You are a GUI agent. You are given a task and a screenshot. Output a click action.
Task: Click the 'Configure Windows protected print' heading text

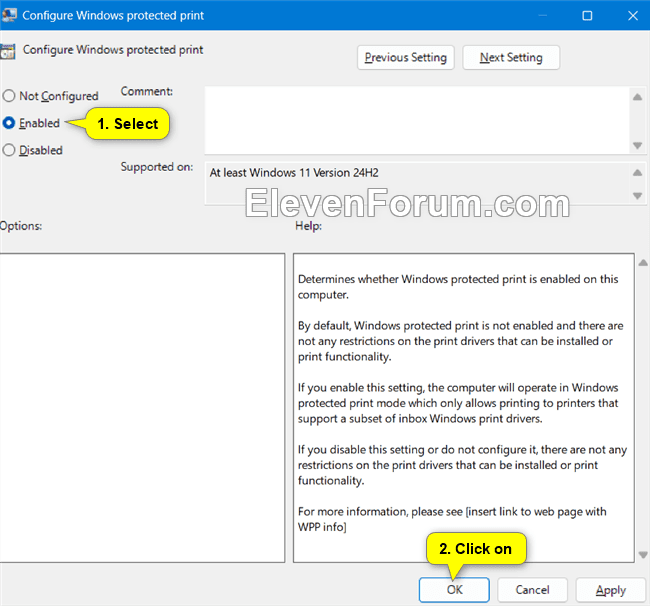(x=113, y=50)
